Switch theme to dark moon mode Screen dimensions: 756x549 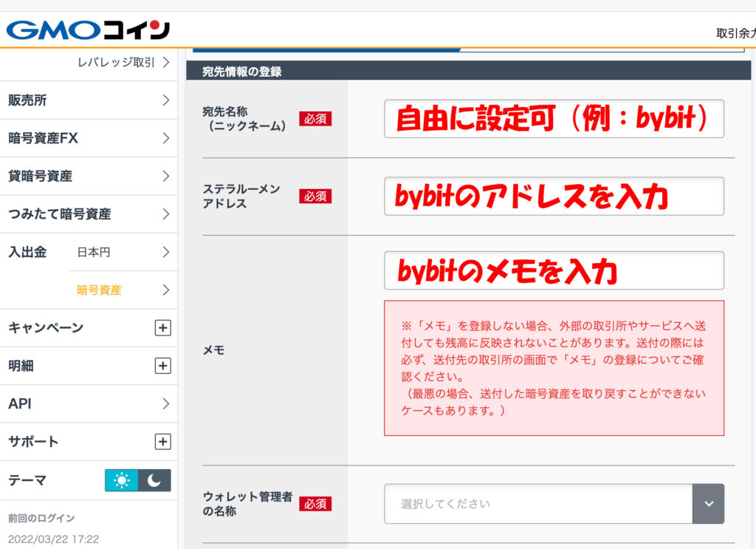pos(154,480)
